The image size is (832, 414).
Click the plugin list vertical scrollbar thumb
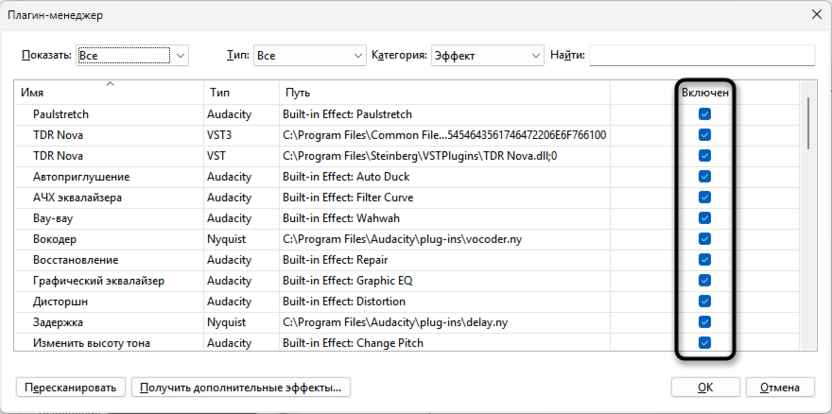click(808, 123)
